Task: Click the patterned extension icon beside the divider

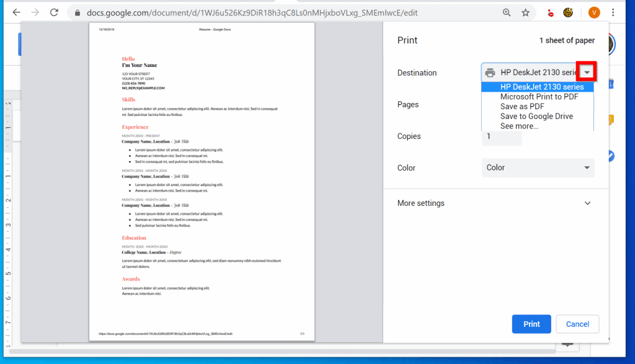Action: click(x=567, y=12)
